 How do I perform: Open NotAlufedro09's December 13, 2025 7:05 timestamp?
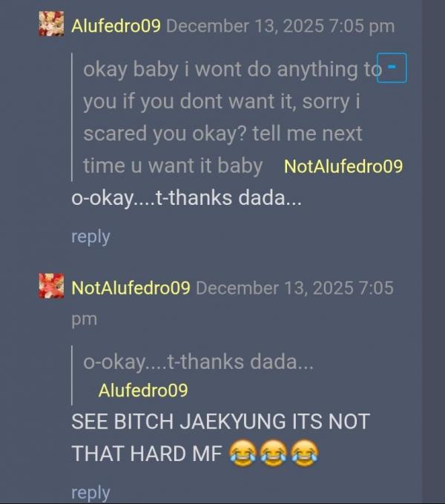(x=294, y=288)
